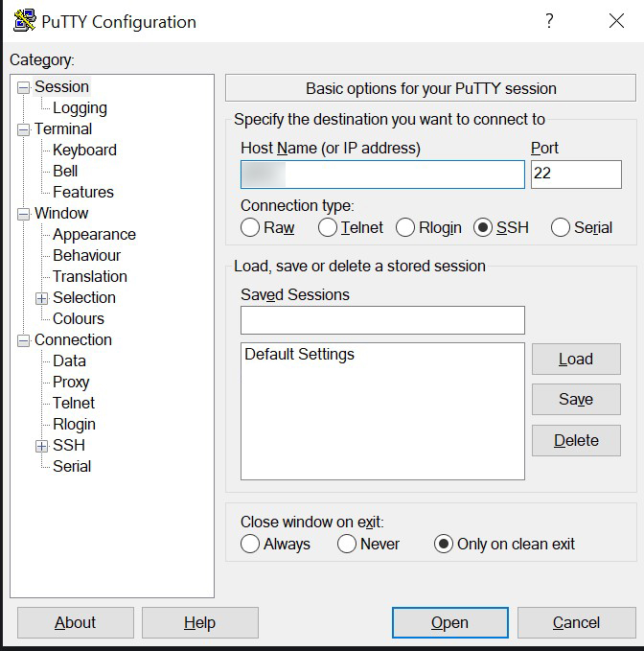
Task: Open the Behaviour settings category
Action: click(86, 255)
